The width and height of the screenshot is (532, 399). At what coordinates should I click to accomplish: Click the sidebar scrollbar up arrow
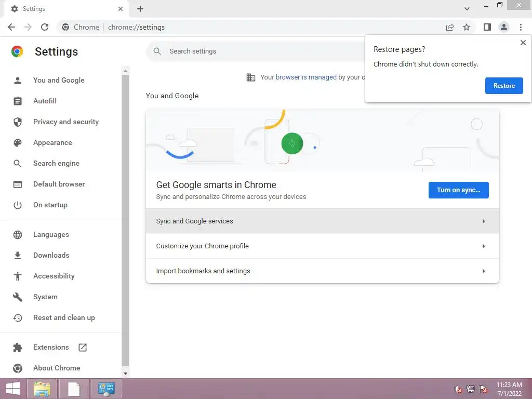pyautogui.click(x=125, y=71)
